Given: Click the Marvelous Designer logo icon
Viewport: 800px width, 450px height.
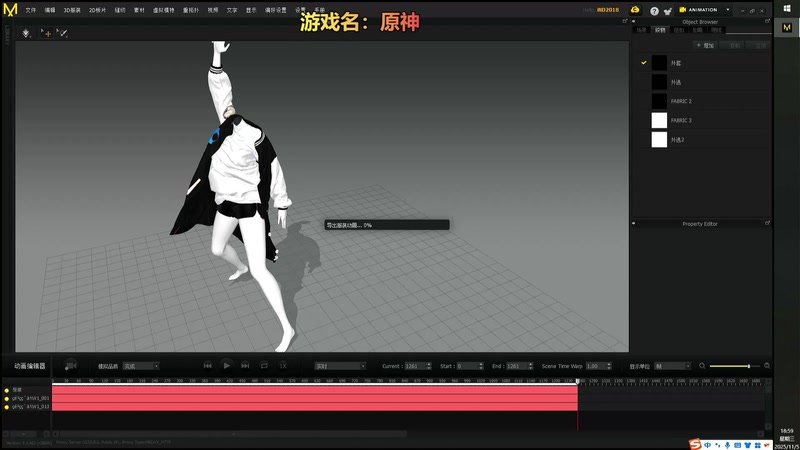Looking at the screenshot, I should 10,9.
